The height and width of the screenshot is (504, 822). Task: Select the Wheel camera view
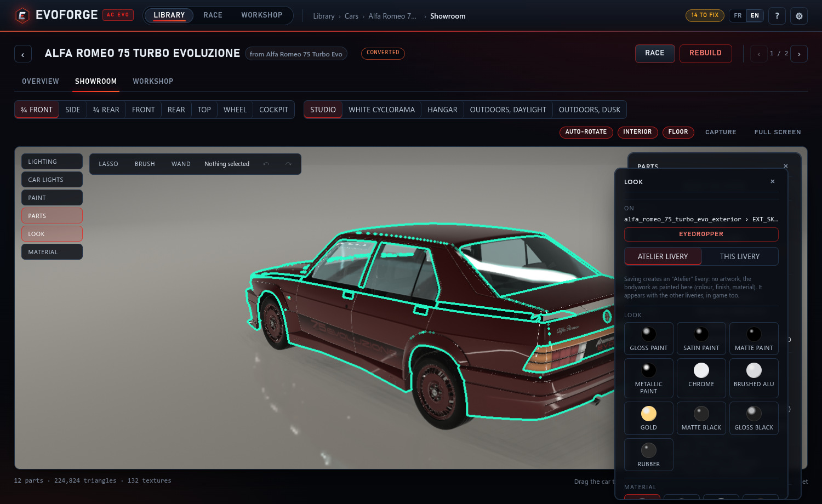[235, 110]
